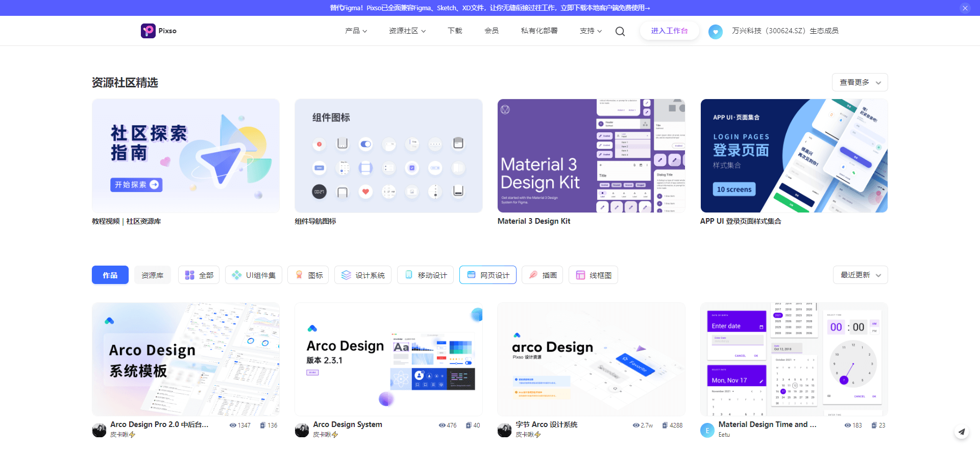Open 万兴科技 生态成员 link
Screen dimensions: 980x450
[785, 31]
